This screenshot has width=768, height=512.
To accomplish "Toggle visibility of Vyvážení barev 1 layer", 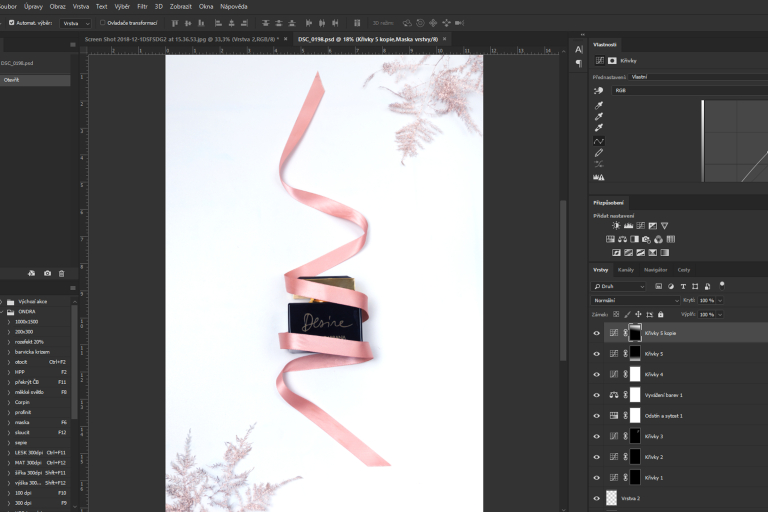I will [x=597, y=395].
